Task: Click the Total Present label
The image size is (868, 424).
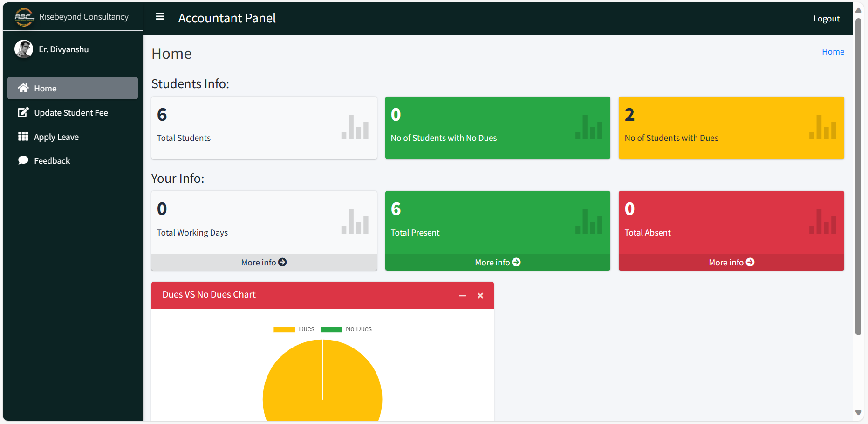Action: tap(415, 232)
